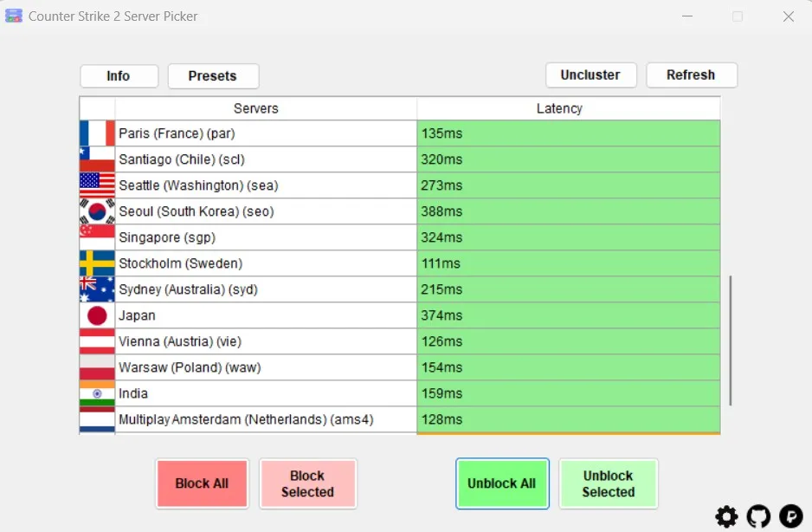This screenshot has height=532, width=812.
Task: Close the Server Picker window
Action: click(788, 16)
